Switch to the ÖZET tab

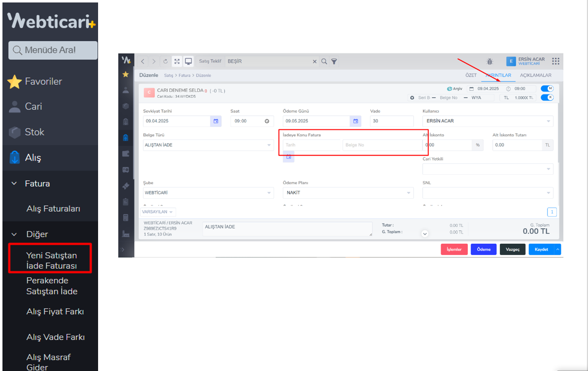[x=471, y=75]
